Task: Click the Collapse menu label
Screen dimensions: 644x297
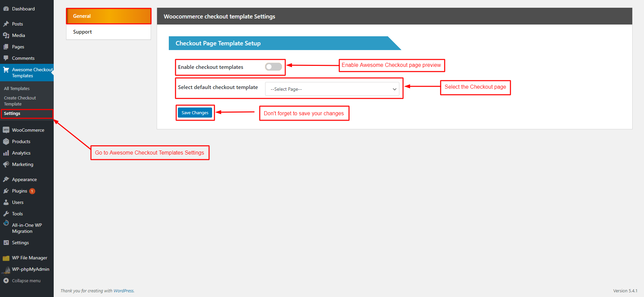Action: point(26,281)
